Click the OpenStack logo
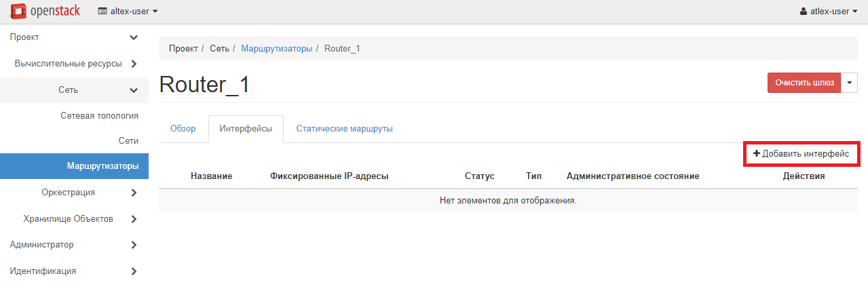Screen dimensions: 868x295 [45, 11]
